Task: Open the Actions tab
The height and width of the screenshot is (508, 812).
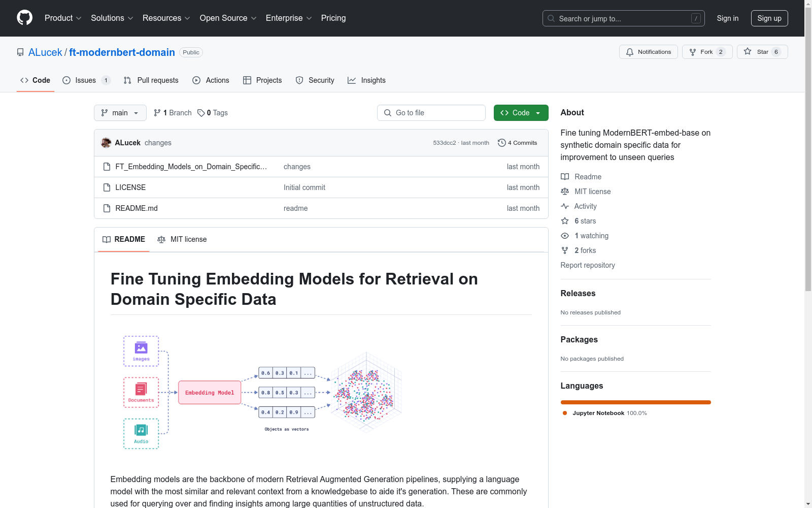Action: (x=211, y=80)
